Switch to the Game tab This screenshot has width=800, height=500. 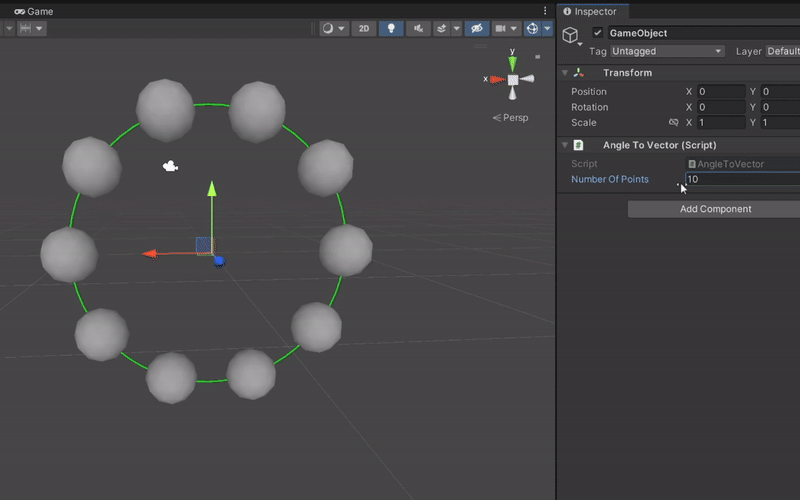point(34,11)
